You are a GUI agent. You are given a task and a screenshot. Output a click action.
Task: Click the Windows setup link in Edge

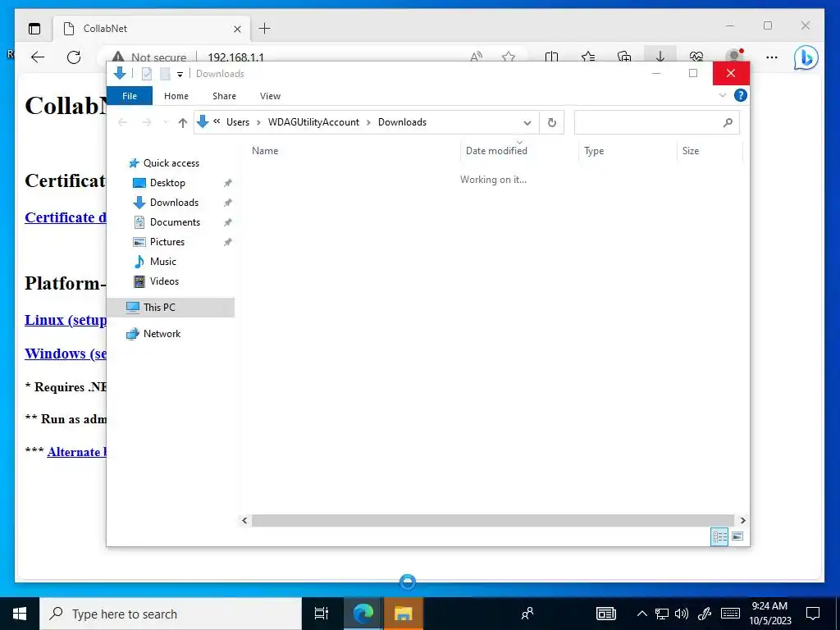point(66,354)
